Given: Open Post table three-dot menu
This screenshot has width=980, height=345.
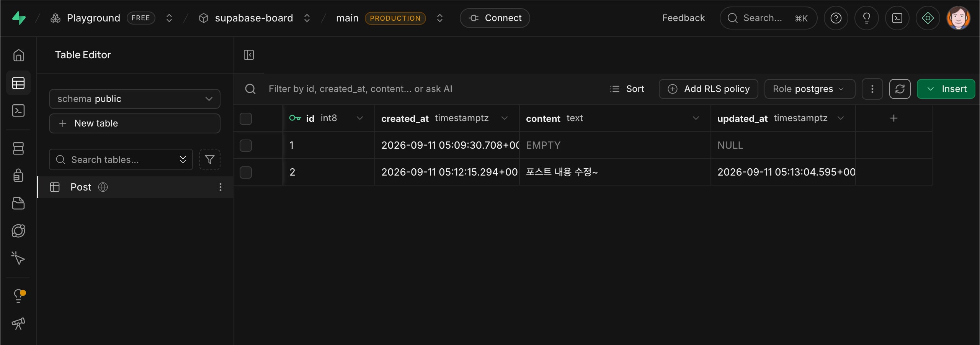Looking at the screenshot, I should [x=220, y=187].
